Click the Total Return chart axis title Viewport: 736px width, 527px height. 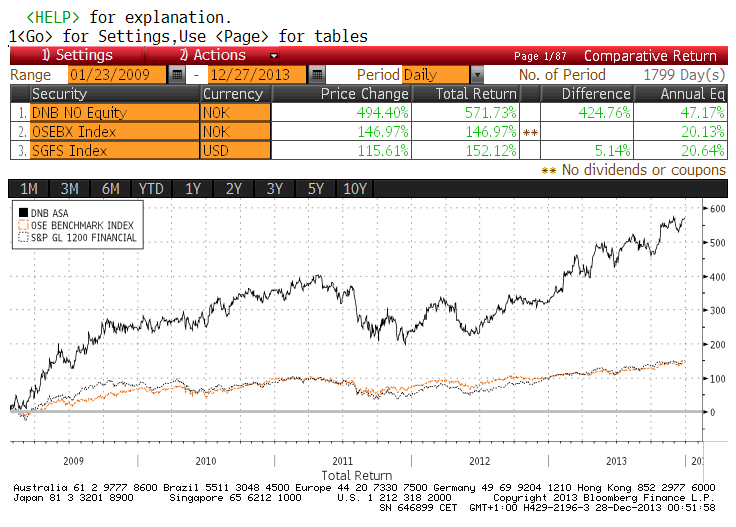pyautogui.click(x=357, y=475)
